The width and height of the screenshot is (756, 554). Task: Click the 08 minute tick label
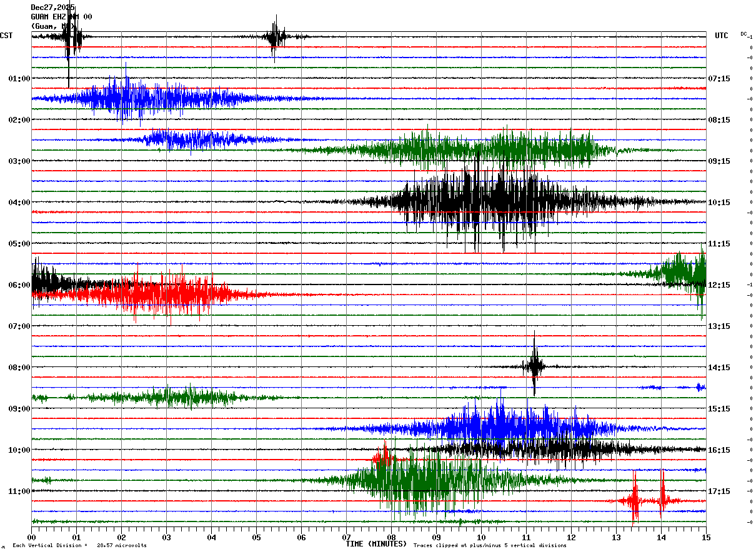pos(391,537)
